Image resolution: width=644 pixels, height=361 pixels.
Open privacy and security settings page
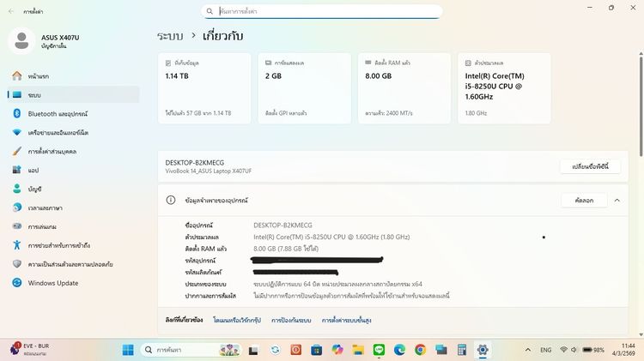pyautogui.click(x=73, y=264)
